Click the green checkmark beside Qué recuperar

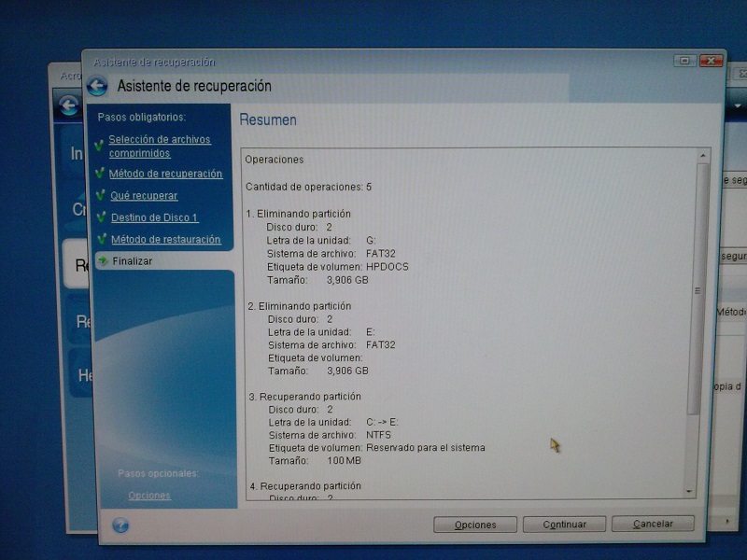point(101,196)
